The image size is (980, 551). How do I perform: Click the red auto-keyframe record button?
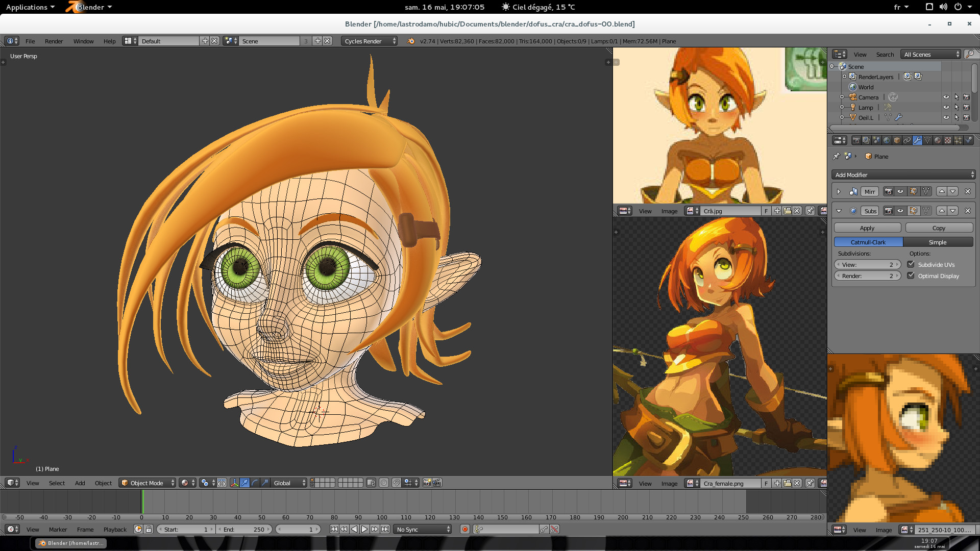[465, 529]
